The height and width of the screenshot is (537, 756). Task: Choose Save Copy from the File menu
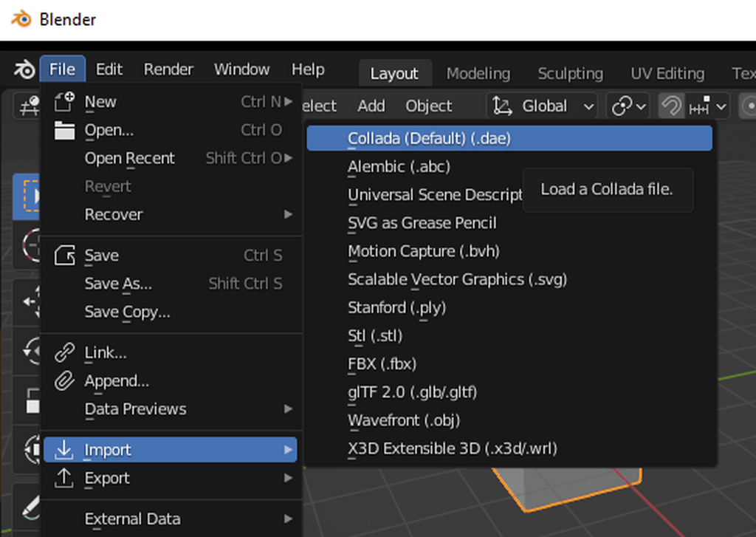pyautogui.click(x=171, y=312)
